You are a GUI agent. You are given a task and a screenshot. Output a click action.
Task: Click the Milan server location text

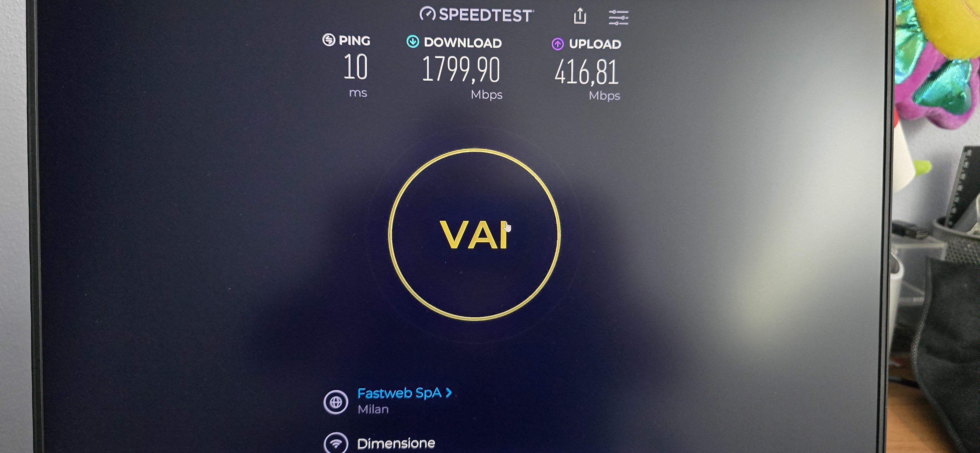(373, 409)
